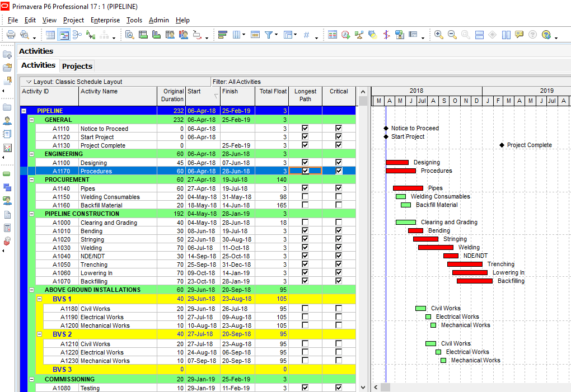This screenshot has width=571, height=392.
Task: Click the Progress Spotlight icon
Action: [x=372, y=35]
